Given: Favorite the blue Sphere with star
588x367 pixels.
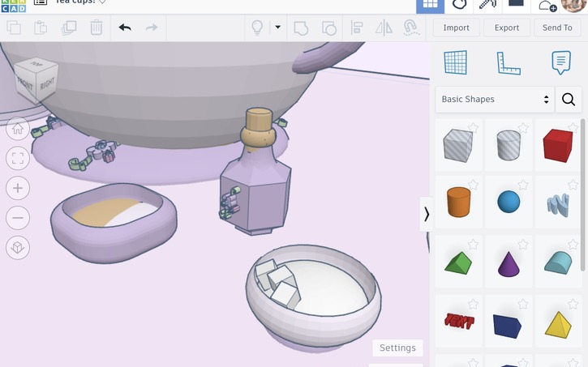Looking at the screenshot, I should (x=523, y=185).
